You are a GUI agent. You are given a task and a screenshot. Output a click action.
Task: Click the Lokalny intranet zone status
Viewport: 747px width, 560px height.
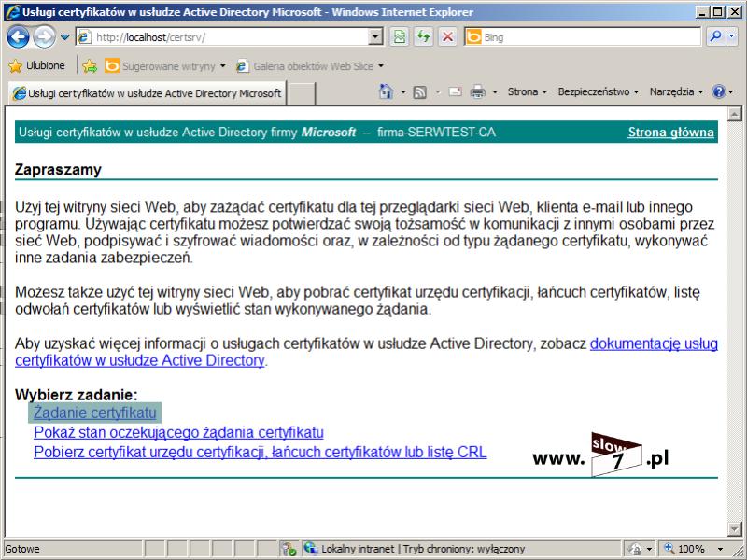click(x=415, y=549)
